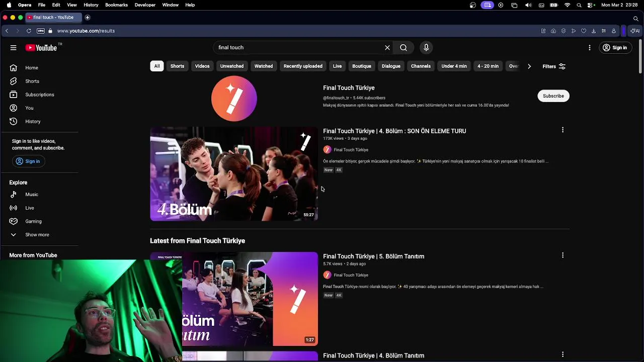The height and width of the screenshot is (362, 644).
Task: Open the Bookmarks menu
Action: pos(116,5)
